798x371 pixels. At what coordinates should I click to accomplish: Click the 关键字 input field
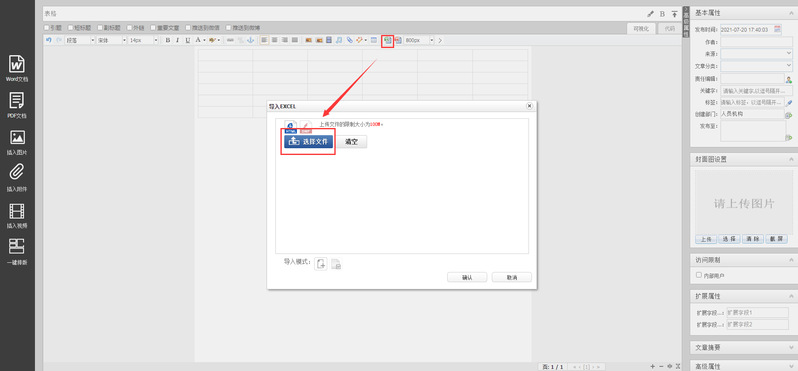pyautogui.click(x=756, y=91)
